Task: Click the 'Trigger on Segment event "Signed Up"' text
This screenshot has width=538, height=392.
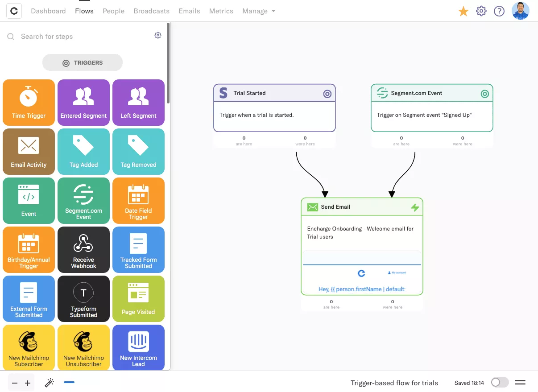Action: point(424,115)
